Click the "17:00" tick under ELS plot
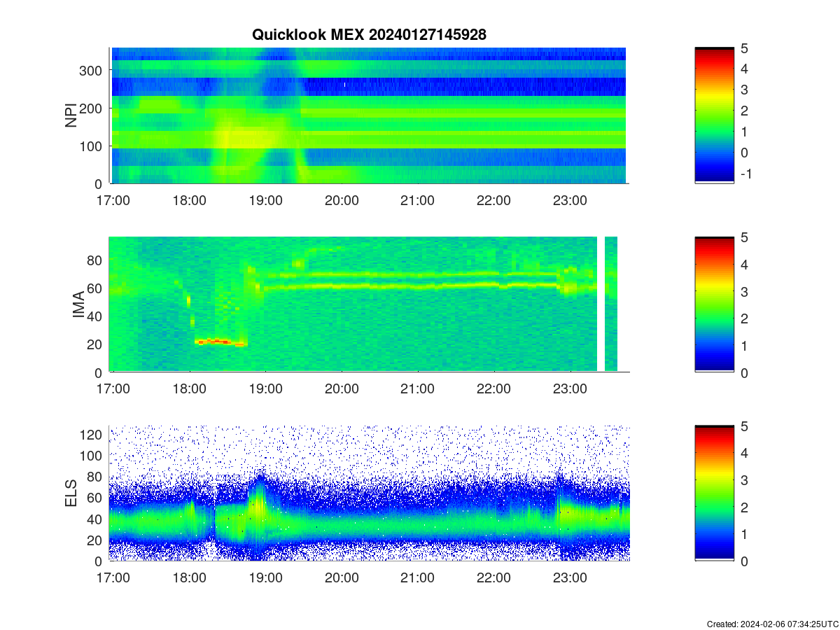Image resolution: width=840 pixels, height=630 pixels. point(113,578)
